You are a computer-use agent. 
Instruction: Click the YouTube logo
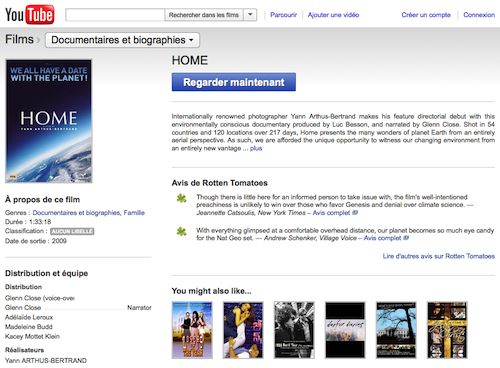(x=29, y=15)
